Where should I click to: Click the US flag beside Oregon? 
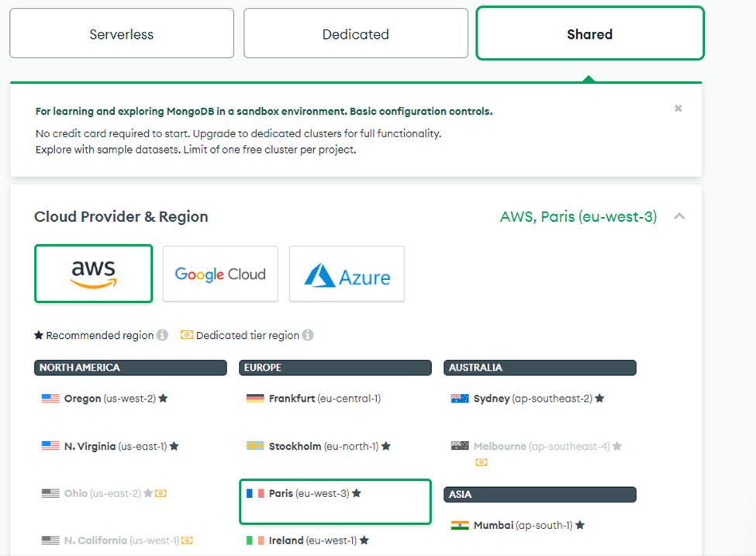coord(50,399)
